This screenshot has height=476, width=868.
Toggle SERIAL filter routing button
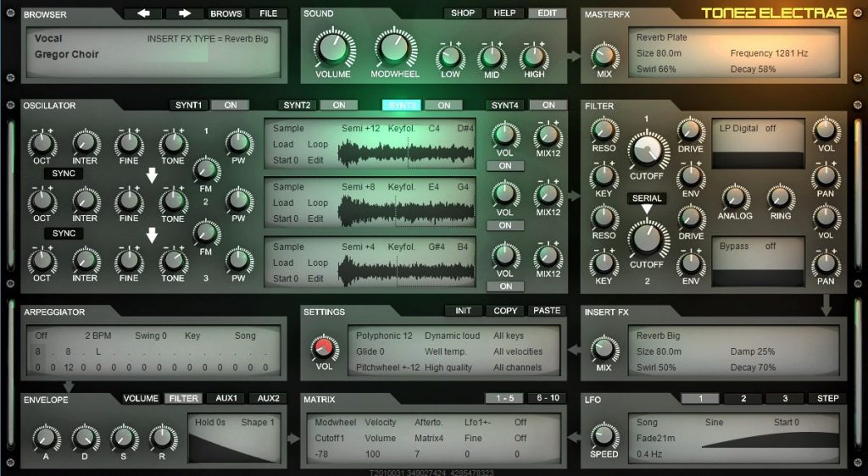point(647,198)
